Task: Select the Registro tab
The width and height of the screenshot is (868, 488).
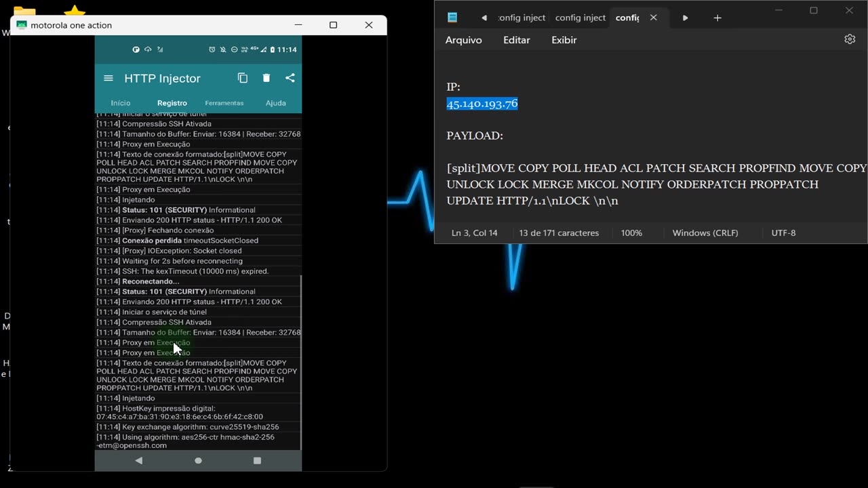Action: coord(172,103)
